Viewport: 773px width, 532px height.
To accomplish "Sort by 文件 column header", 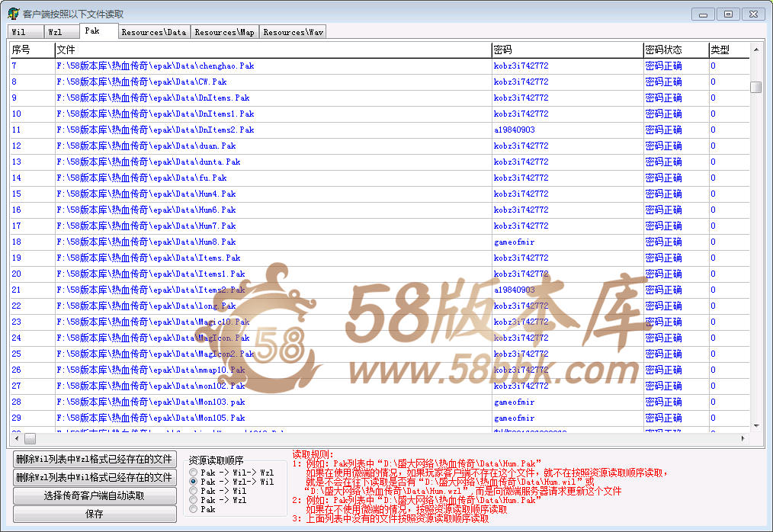I will point(273,50).
